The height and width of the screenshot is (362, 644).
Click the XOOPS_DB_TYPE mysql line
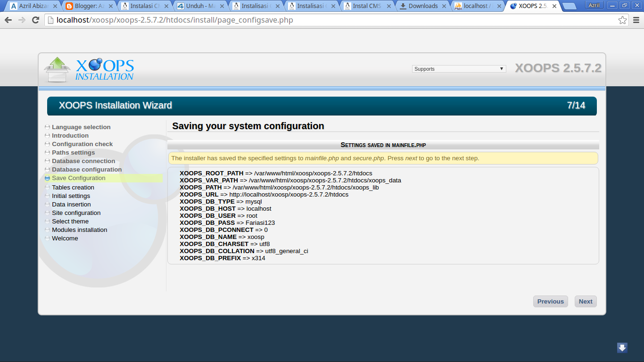coord(221,202)
